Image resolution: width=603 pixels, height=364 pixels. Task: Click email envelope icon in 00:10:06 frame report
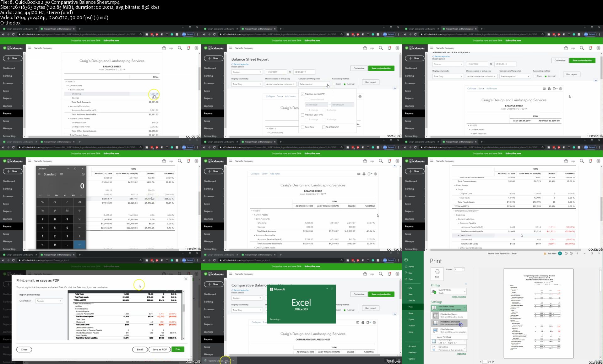359,174
